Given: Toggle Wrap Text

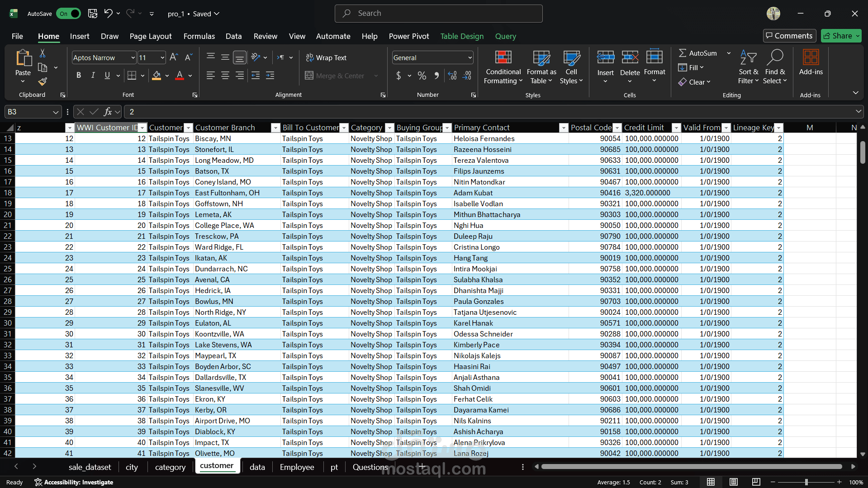Looking at the screenshot, I should pyautogui.click(x=326, y=57).
